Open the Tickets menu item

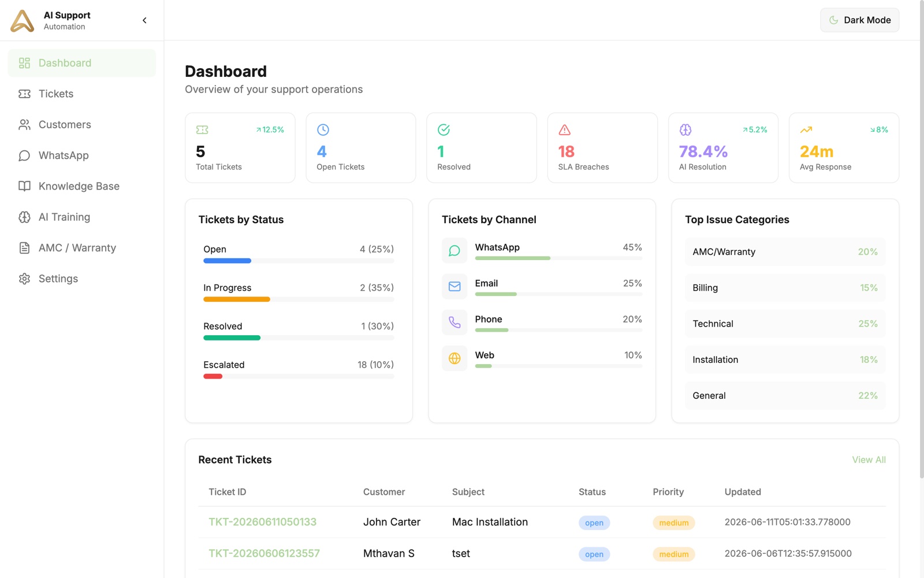(82, 94)
